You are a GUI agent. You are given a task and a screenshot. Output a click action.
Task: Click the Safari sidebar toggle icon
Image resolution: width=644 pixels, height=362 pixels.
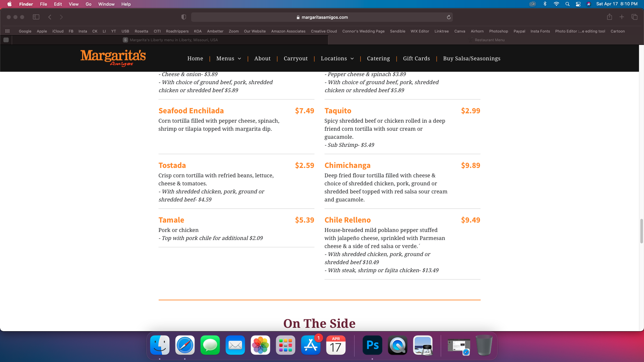[36, 17]
